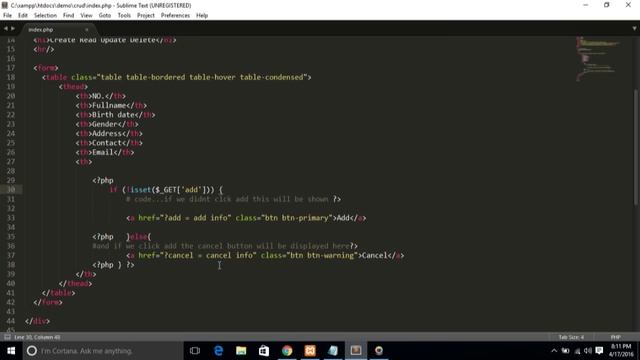This screenshot has width=640, height=360.
Task: Open Windows Store from taskbar
Action: click(x=264, y=351)
